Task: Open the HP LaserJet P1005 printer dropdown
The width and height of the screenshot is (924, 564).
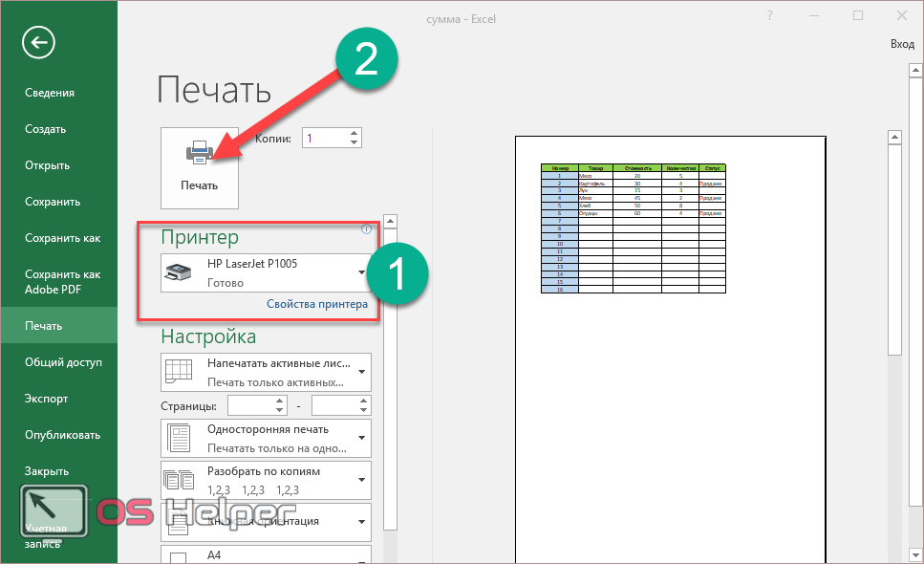Action: (x=266, y=272)
